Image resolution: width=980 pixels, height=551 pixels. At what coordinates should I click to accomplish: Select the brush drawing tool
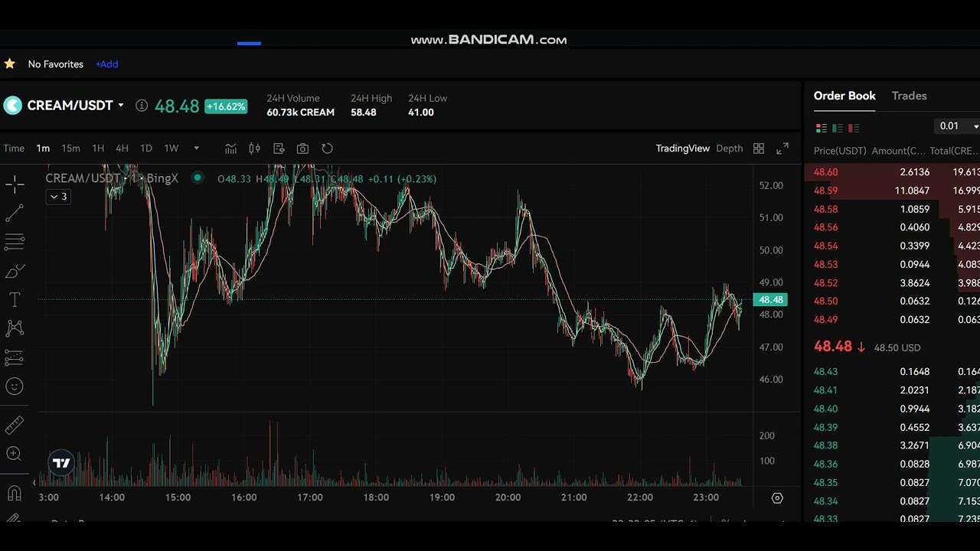click(x=15, y=271)
